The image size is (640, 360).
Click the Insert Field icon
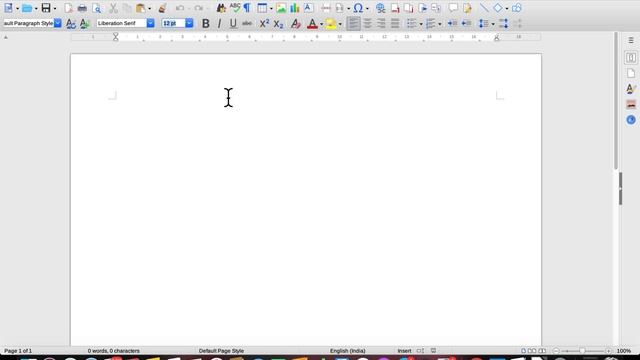pyautogui.click(x=339, y=8)
